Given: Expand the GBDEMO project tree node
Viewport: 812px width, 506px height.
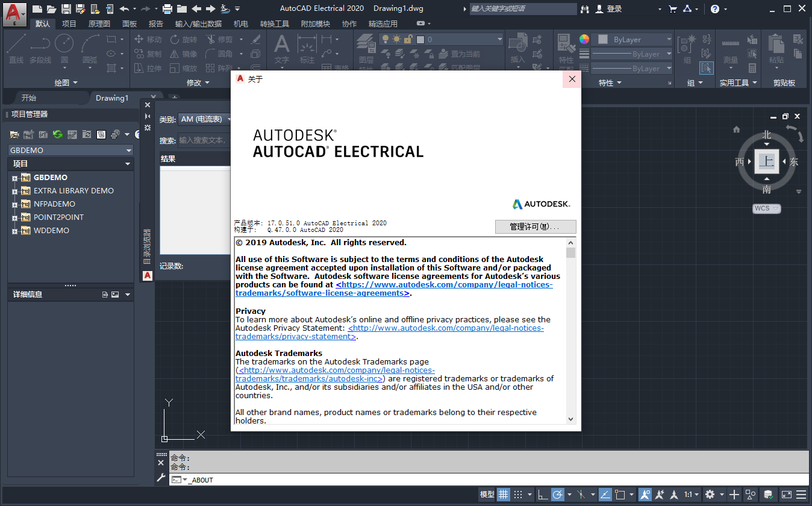Looking at the screenshot, I should [x=13, y=177].
